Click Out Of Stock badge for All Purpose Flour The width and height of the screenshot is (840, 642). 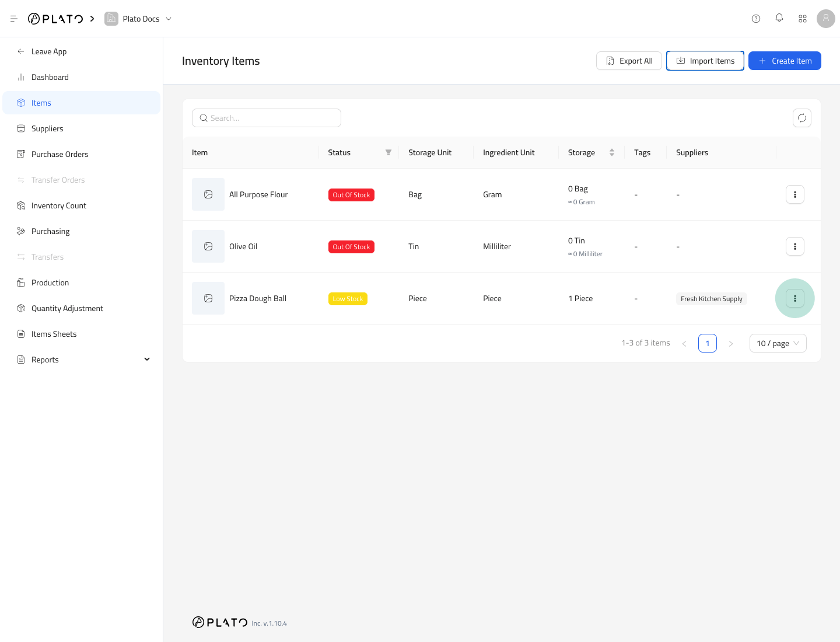(x=351, y=195)
